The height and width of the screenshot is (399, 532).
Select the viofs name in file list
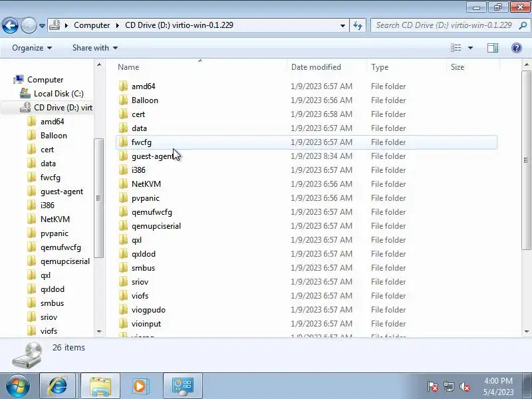140,295
